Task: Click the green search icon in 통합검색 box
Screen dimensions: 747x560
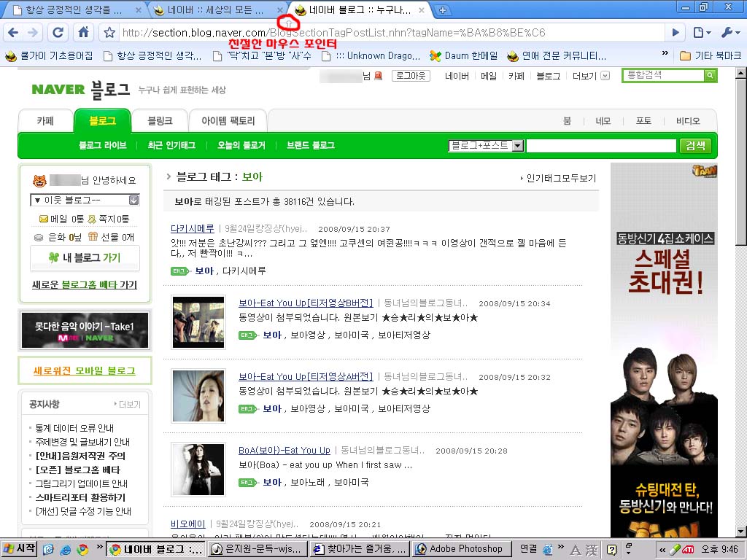Action: click(x=710, y=75)
